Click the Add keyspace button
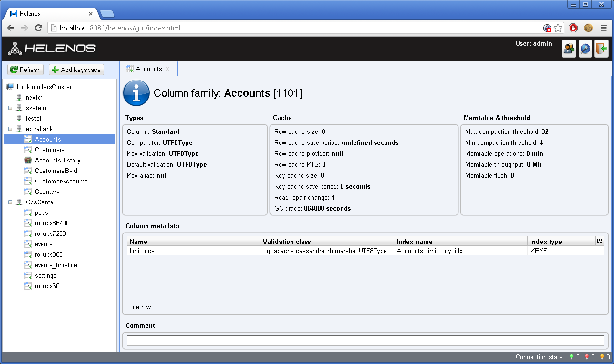This screenshot has width=614, height=364. tap(76, 70)
